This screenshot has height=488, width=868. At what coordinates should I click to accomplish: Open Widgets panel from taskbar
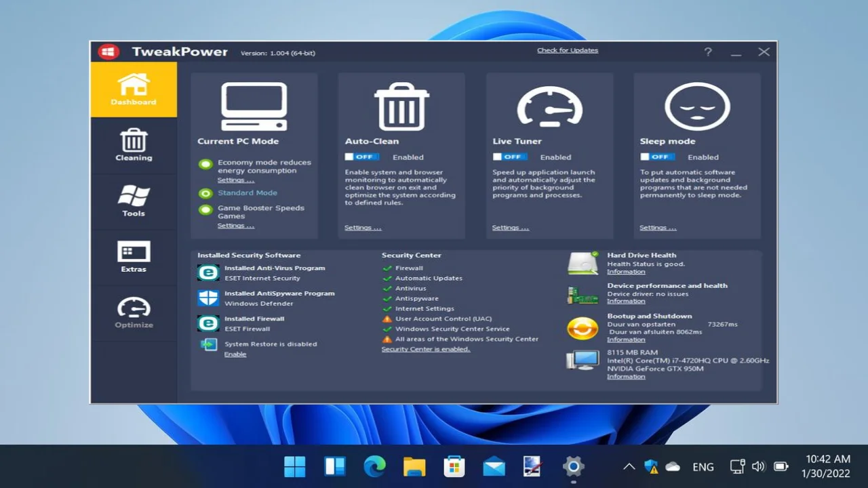click(x=335, y=466)
